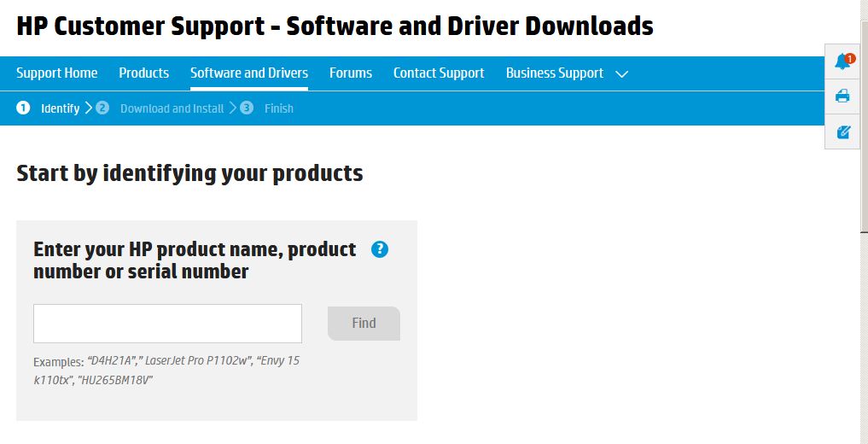Focus the product name input field
The width and height of the screenshot is (868, 444).
coord(168,324)
